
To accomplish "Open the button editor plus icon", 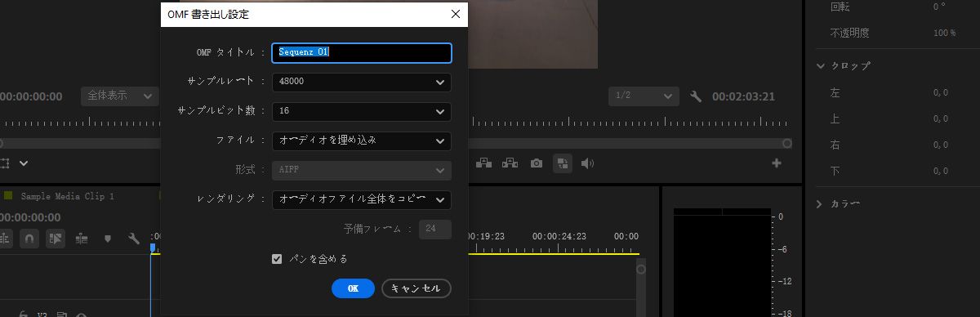I will pyautogui.click(x=776, y=163).
